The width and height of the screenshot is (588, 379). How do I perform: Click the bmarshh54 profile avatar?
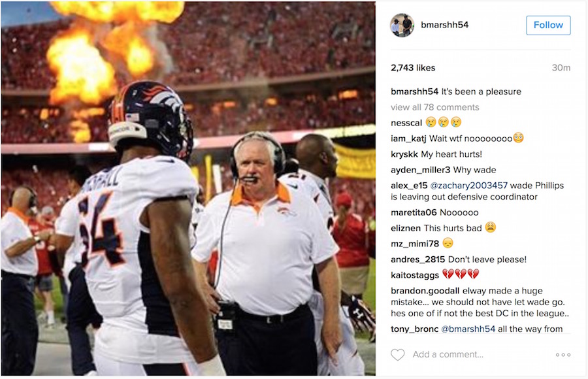(402, 25)
